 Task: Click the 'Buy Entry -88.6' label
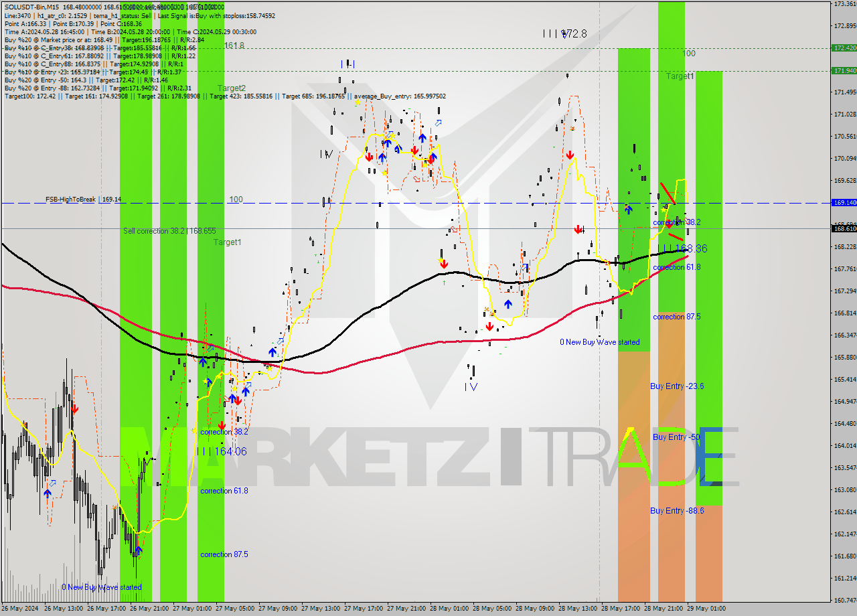677,510
